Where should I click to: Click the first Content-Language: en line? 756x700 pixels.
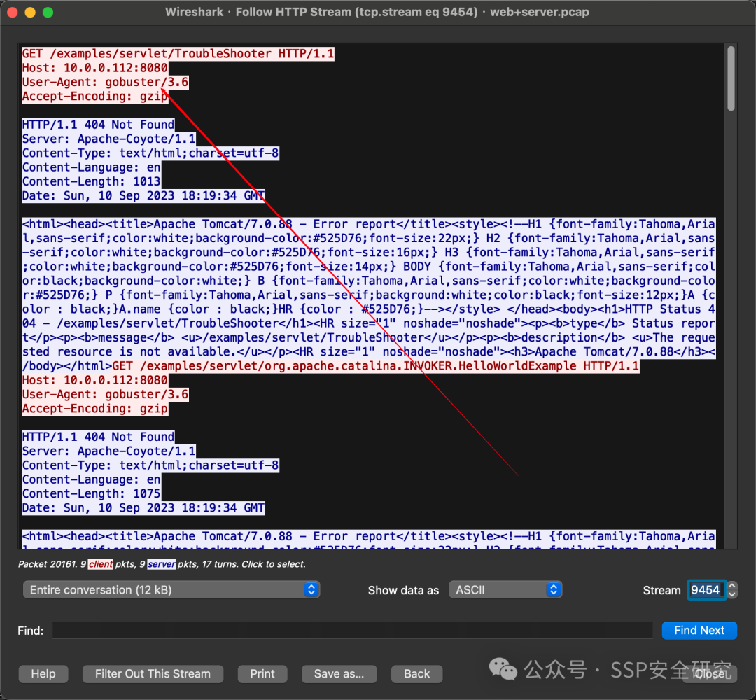[92, 167]
